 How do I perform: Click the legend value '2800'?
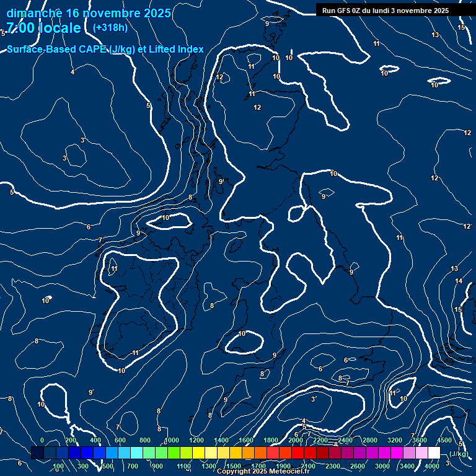coord(370,440)
